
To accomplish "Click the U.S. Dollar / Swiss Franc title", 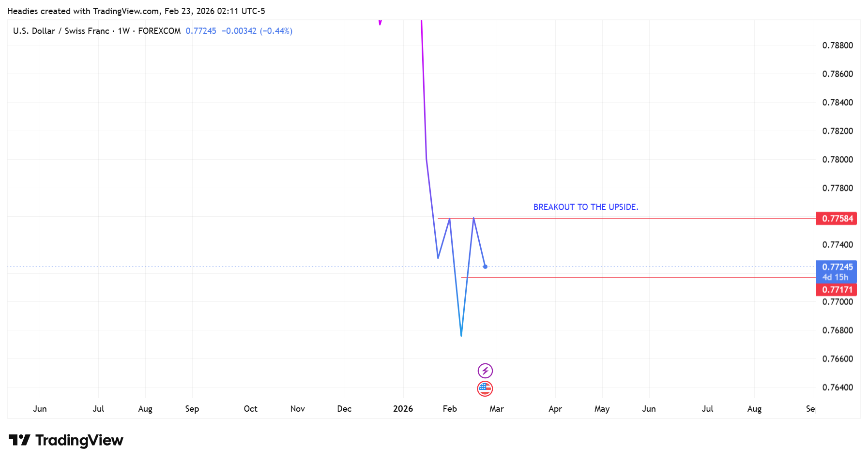I will (61, 31).
